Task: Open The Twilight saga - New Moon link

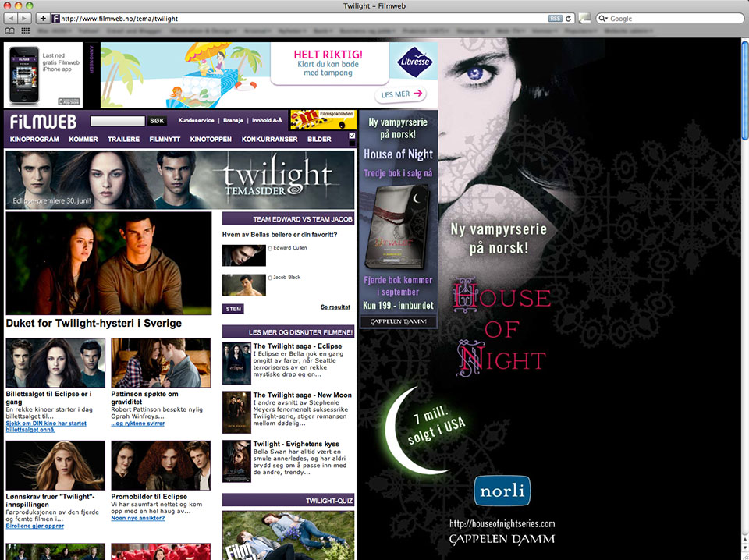Action: pos(303,395)
